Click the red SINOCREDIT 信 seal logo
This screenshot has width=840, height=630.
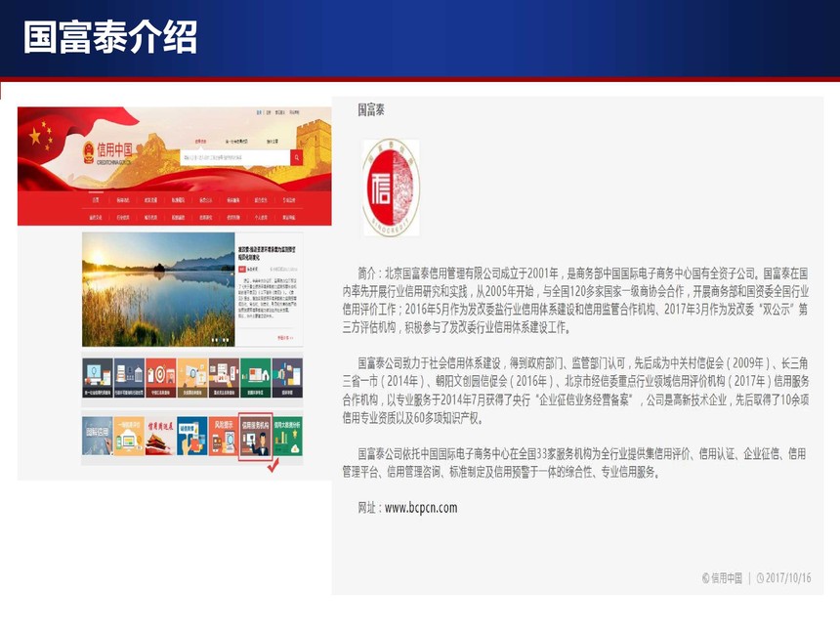point(391,188)
